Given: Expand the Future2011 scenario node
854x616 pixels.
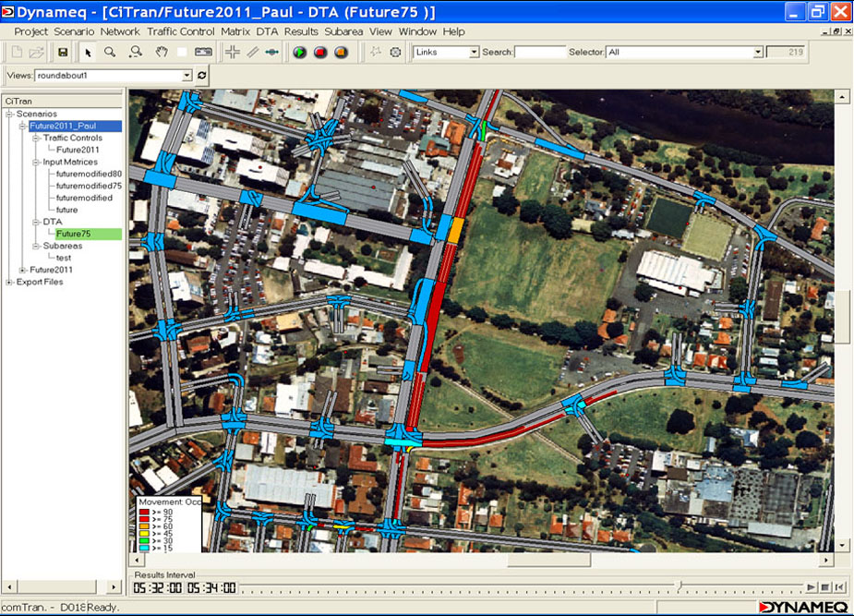Looking at the screenshot, I should pyautogui.click(x=21, y=270).
